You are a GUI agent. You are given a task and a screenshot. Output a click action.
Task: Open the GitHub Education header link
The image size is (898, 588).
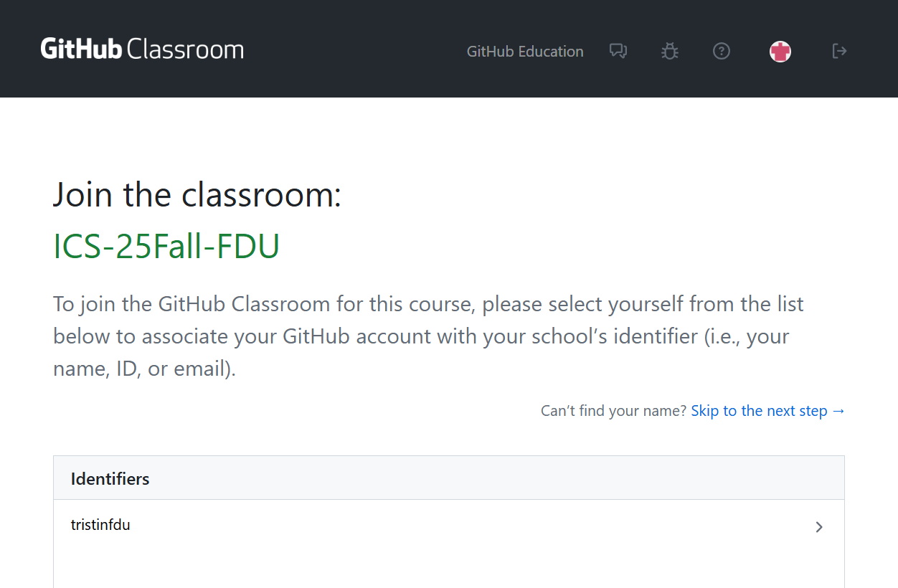tap(525, 52)
